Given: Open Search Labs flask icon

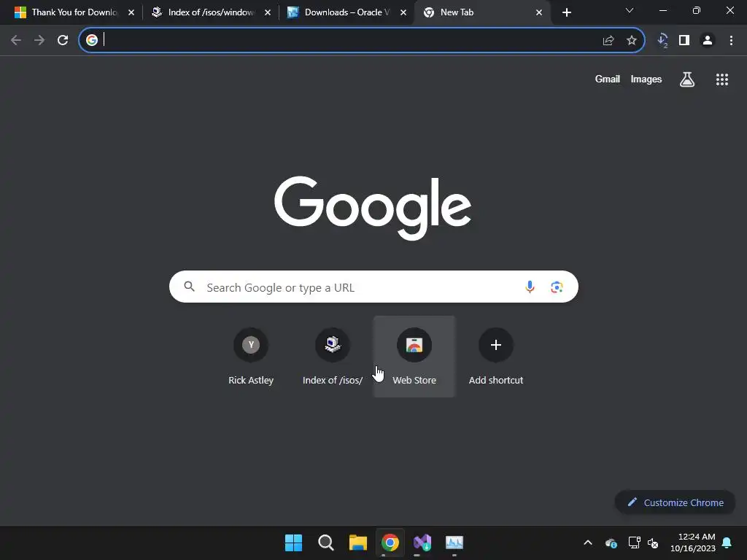Looking at the screenshot, I should pos(687,79).
